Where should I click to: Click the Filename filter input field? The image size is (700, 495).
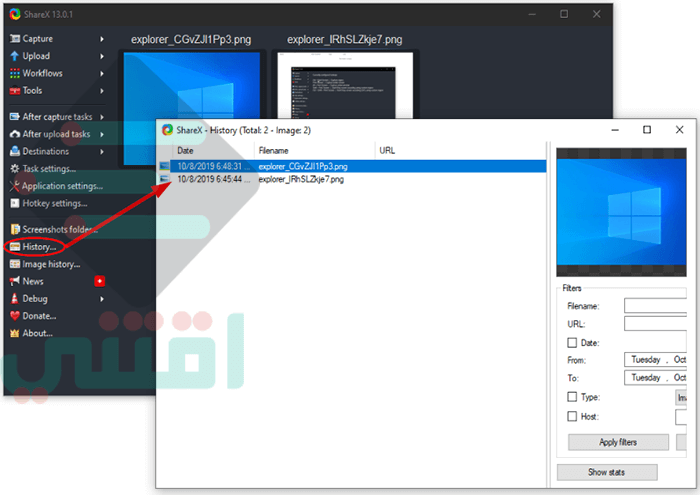[655, 306]
